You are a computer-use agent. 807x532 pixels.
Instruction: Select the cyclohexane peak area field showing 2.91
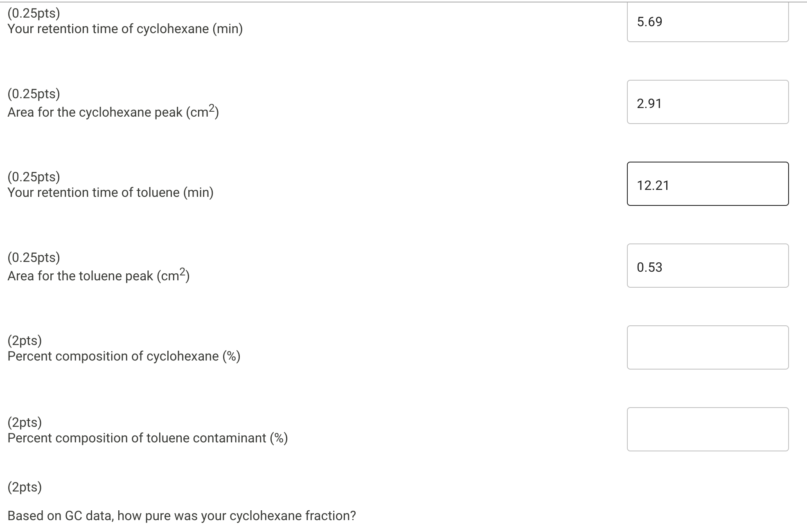click(x=708, y=101)
